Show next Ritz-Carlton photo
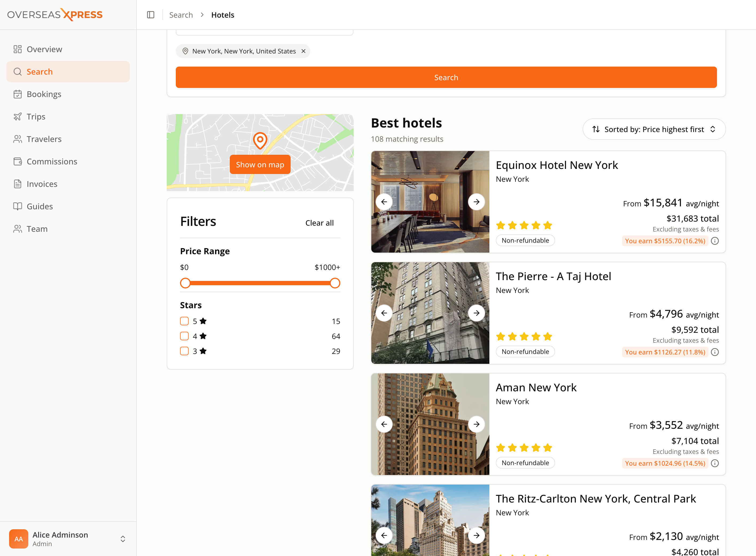 pyautogui.click(x=477, y=535)
